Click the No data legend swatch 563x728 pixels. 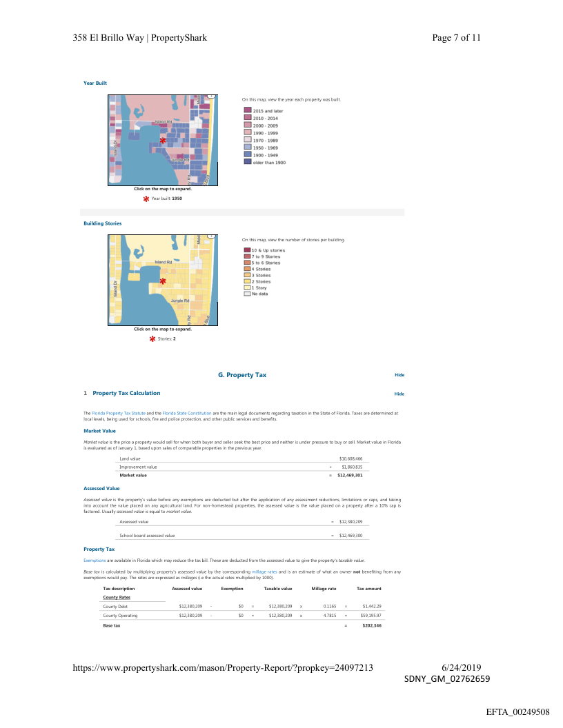tap(247, 294)
